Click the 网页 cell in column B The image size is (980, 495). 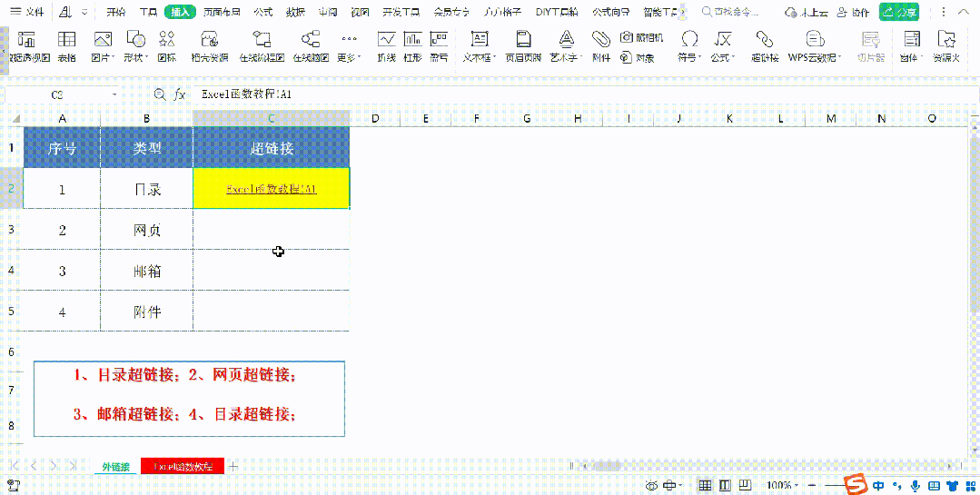[x=147, y=230]
